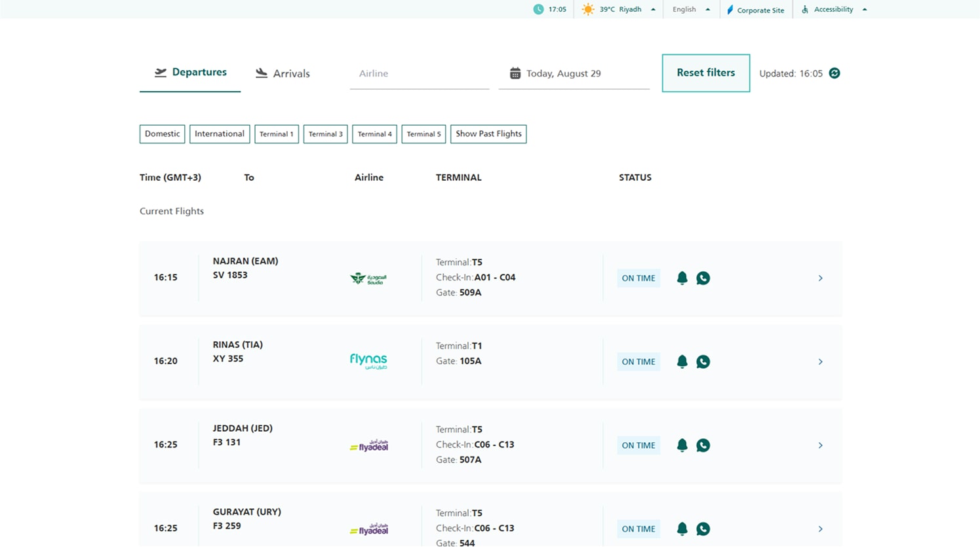Open the English language dropdown
The image size is (980, 547).
pos(691,9)
